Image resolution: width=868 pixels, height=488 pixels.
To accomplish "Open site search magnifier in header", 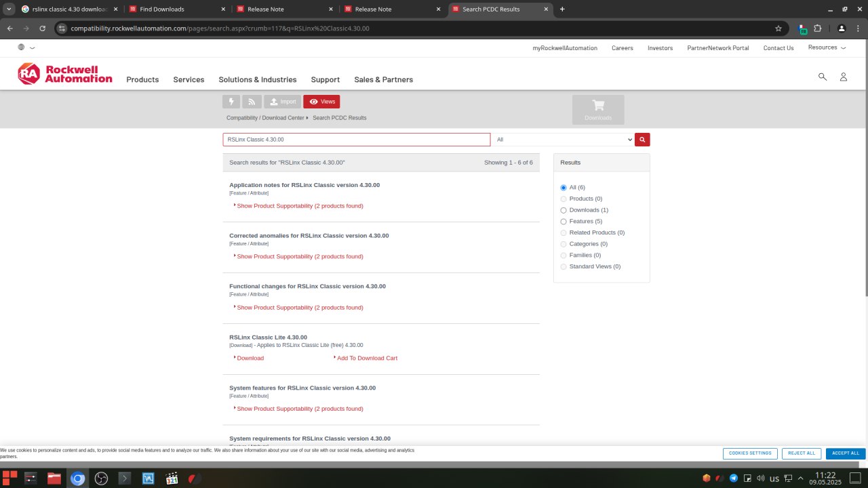I will [x=823, y=77].
